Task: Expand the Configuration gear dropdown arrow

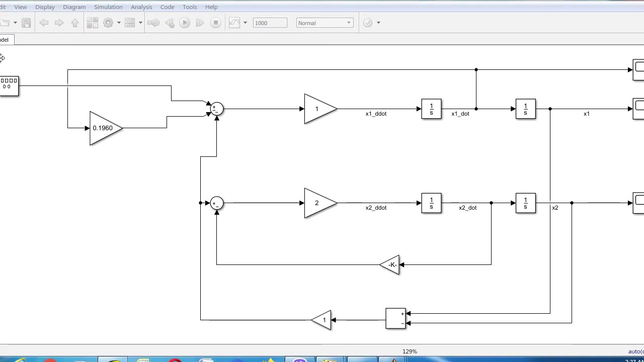Action: [119, 23]
